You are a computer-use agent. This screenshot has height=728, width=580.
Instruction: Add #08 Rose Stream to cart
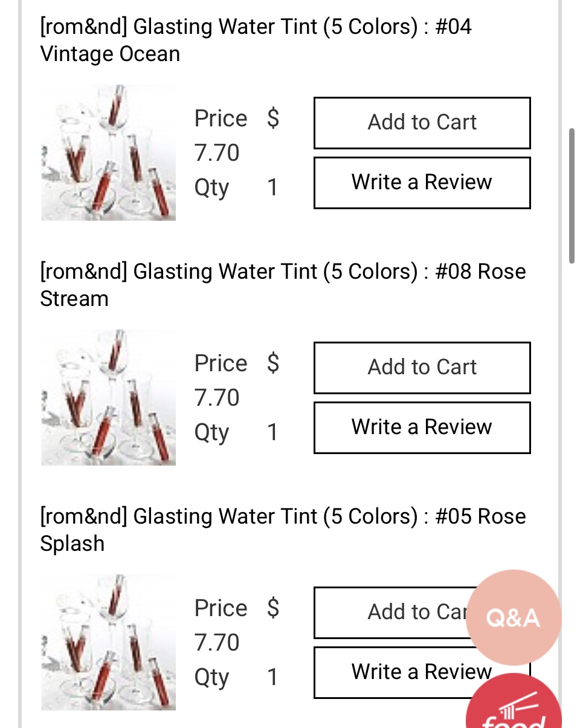(x=422, y=368)
